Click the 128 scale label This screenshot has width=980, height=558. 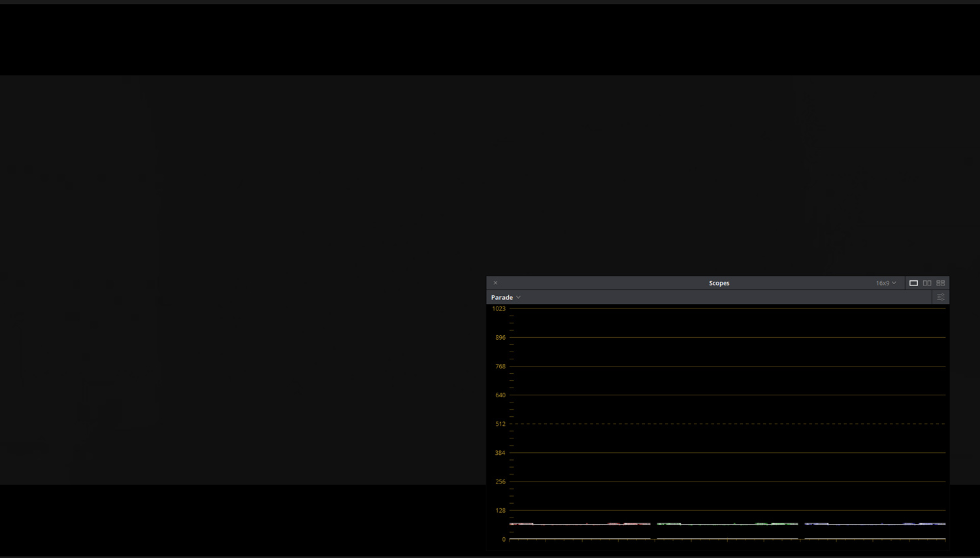(x=500, y=510)
